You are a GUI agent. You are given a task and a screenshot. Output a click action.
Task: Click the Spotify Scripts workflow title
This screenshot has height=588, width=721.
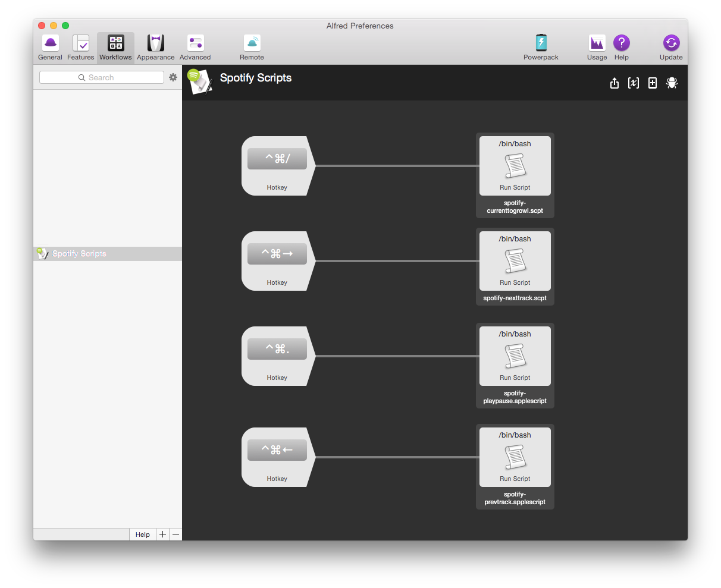click(256, 78)
